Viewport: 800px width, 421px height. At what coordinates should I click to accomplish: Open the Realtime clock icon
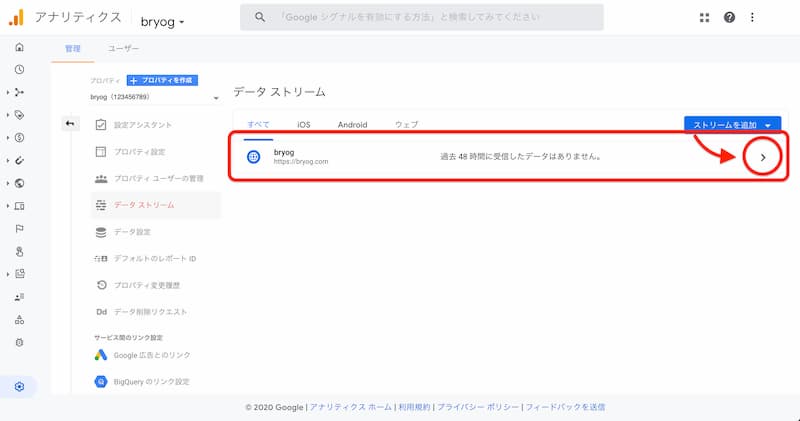tap(19, 69)
